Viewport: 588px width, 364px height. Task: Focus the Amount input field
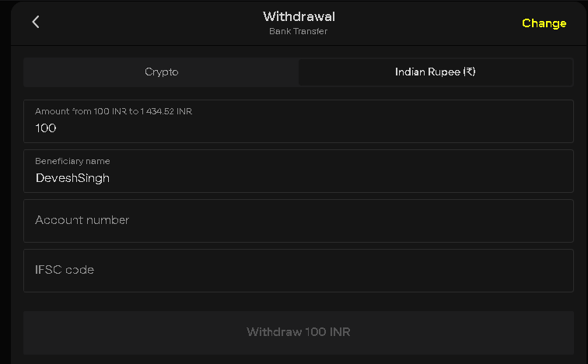[298, 121]
